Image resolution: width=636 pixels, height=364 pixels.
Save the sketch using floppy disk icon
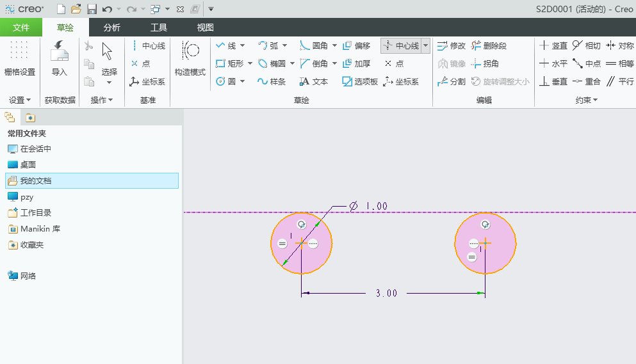coord(92,9)
